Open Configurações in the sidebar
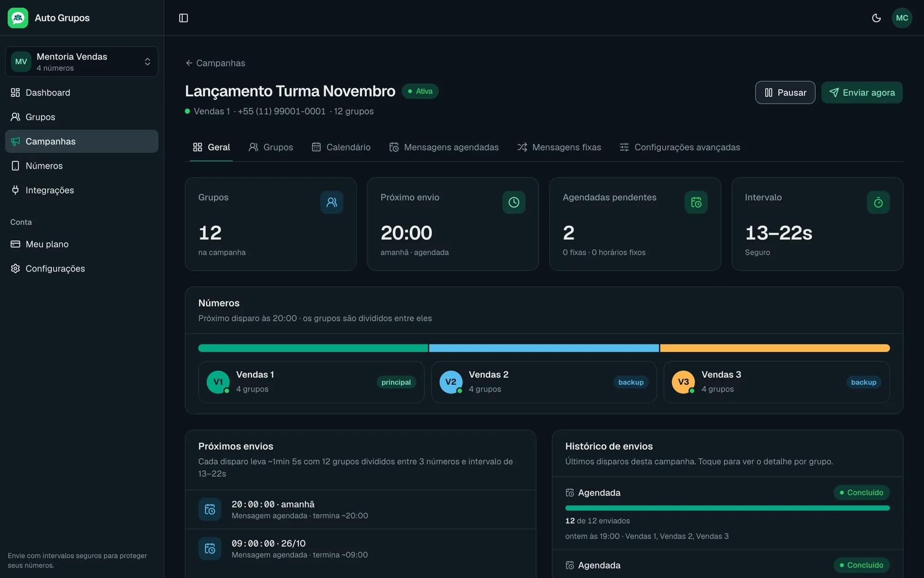This screenshot has width=924, height=578. pyautogui.click(x=82, y=269)
